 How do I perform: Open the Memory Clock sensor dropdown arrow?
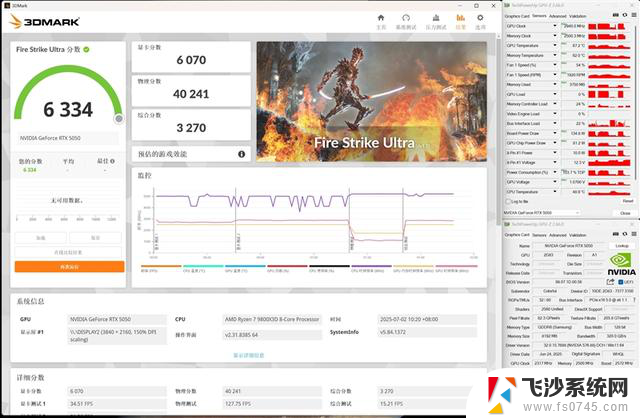pos(555,36)
